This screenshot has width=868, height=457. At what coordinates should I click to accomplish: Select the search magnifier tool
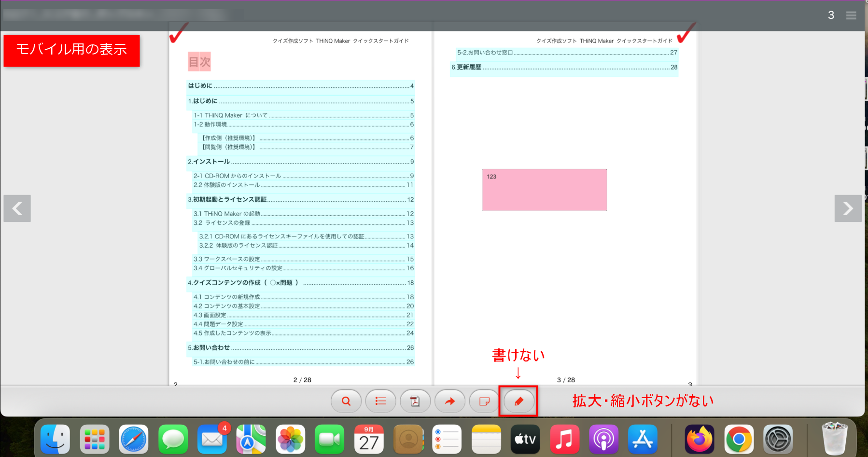tap(346, 401)
